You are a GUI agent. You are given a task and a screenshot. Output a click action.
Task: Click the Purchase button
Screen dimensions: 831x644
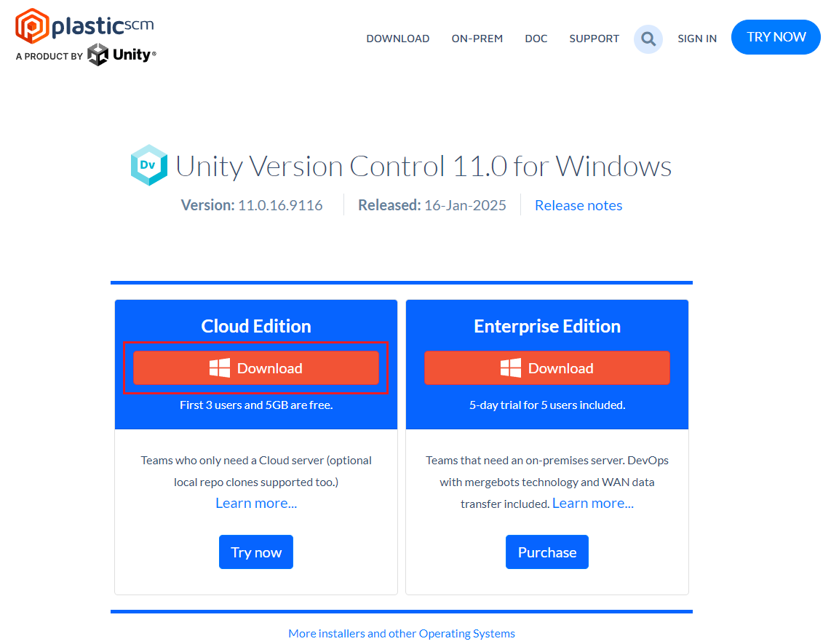[x=547, y=552]
